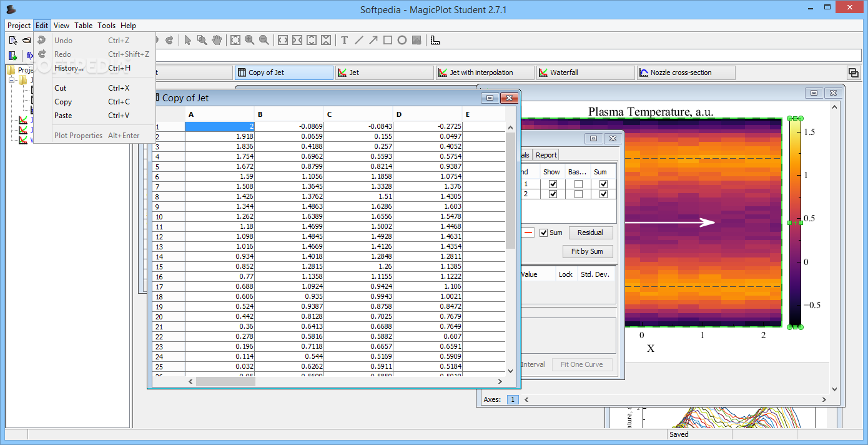
Task: Click the zoom in magnifier icon
Action: (249, 40)
